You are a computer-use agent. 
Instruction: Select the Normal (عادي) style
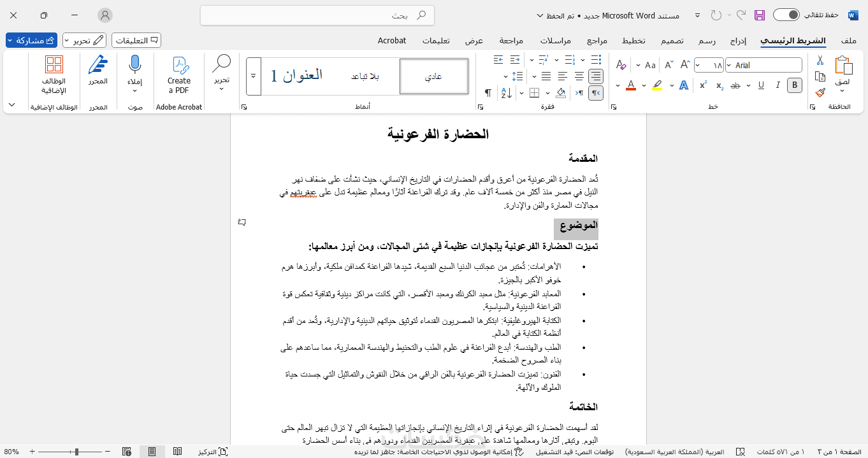pyautogui.click(x=433, y=76)
